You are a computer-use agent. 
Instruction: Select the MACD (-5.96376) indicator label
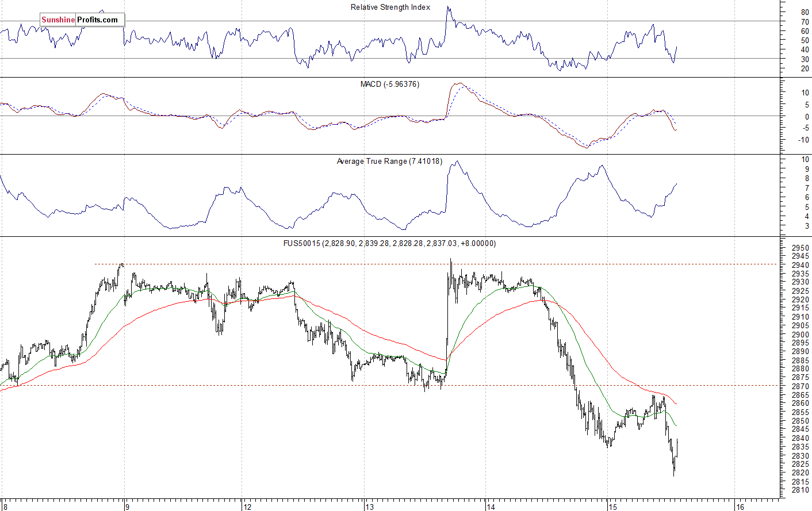pos(390,84)
